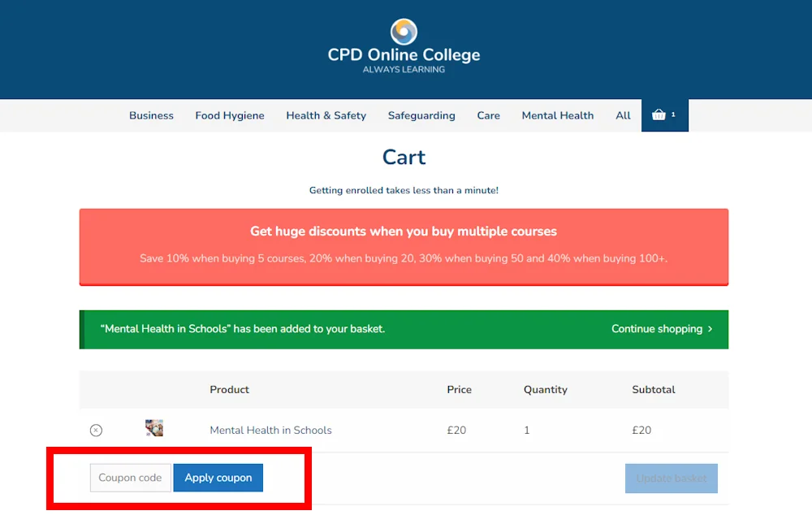Open the Mental Health in Schools thumbnail
This screenshot has height=515, width=812.
coord(154,428)
